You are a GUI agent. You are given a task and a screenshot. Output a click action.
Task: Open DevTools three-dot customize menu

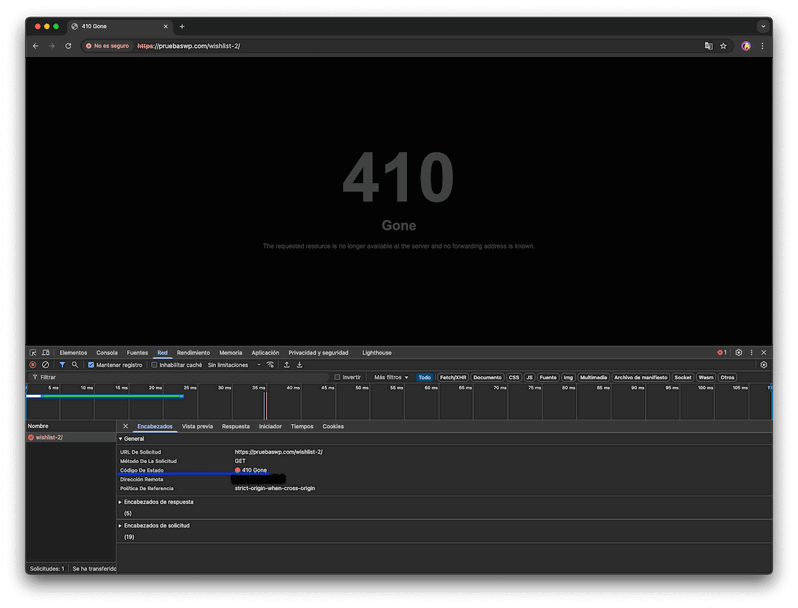751,353
